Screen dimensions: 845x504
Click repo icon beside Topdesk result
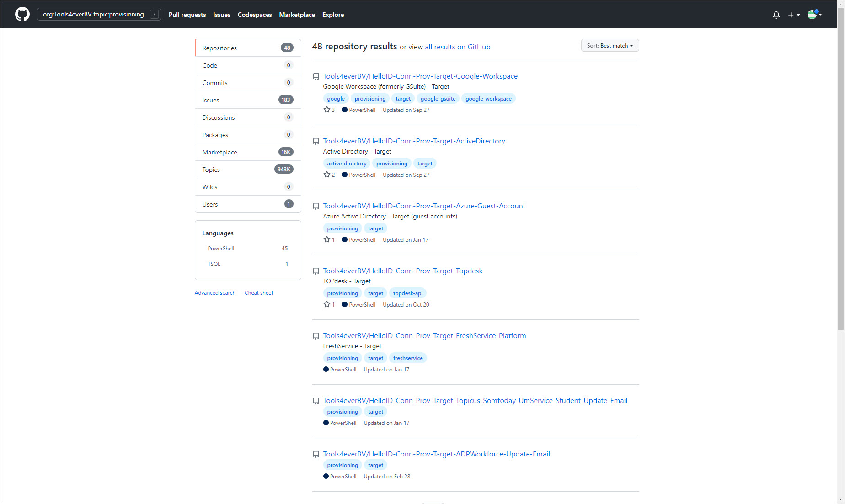tap(316, 271)
